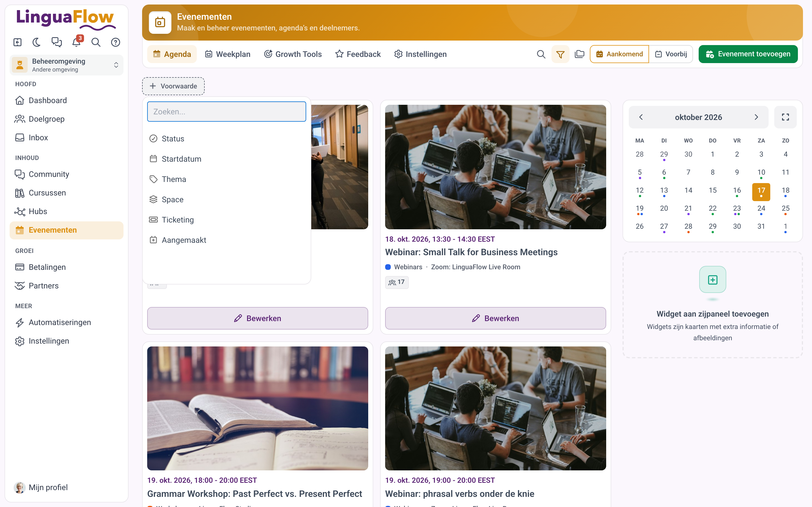Click Evenement toevoegen button
812x507 pixels.
click(x=748, y=54)
